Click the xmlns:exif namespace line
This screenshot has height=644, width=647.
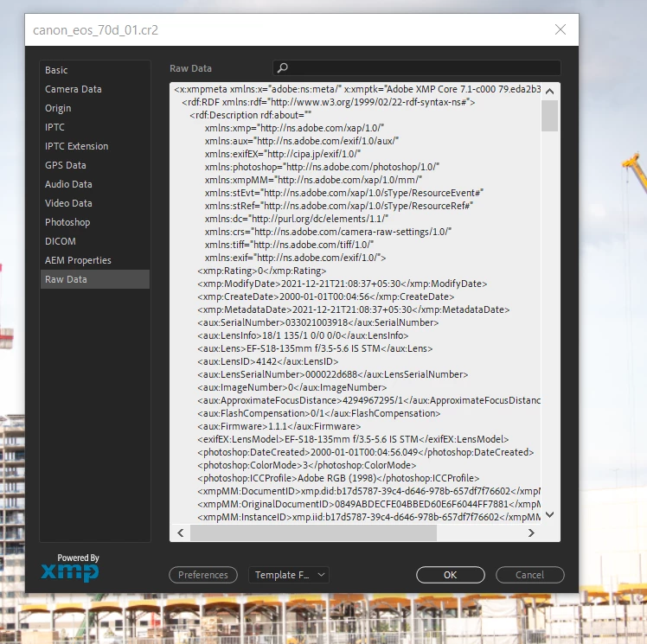296,258
